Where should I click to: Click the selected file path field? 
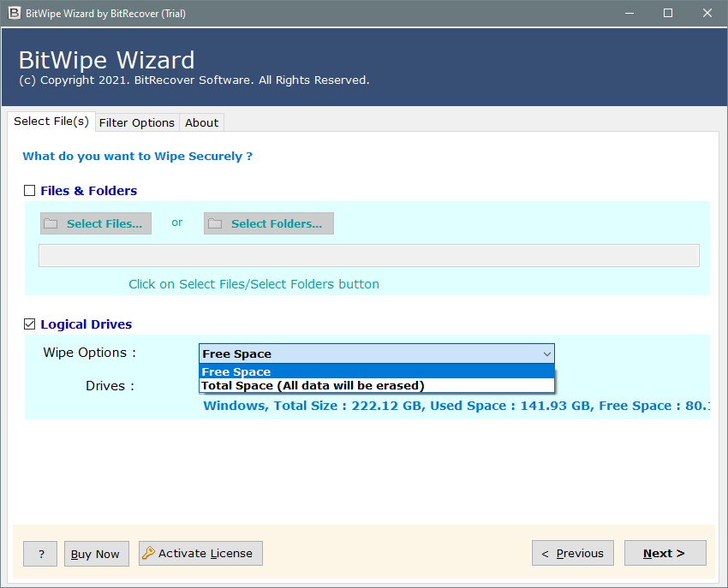click(369, 256)
